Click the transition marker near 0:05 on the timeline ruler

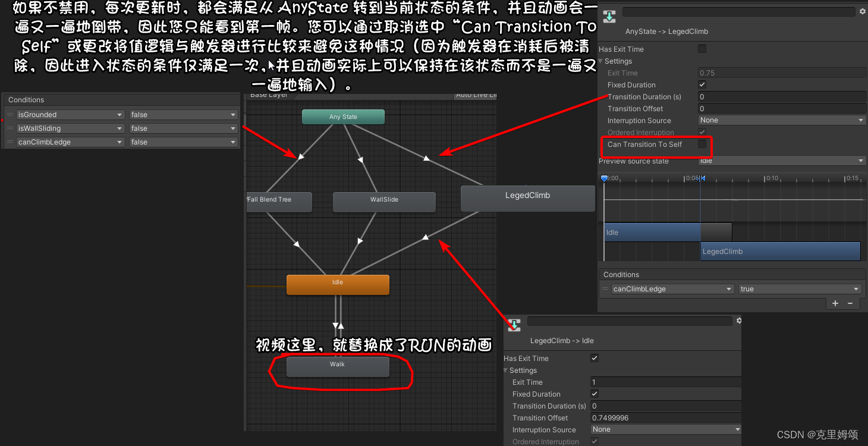pos(701,178)
